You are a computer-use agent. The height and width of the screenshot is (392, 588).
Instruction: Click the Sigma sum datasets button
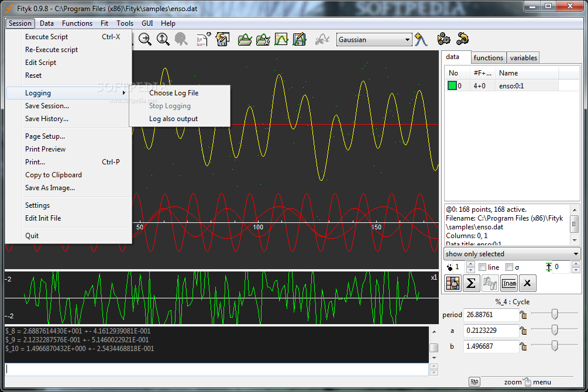(x=471, y=283)
